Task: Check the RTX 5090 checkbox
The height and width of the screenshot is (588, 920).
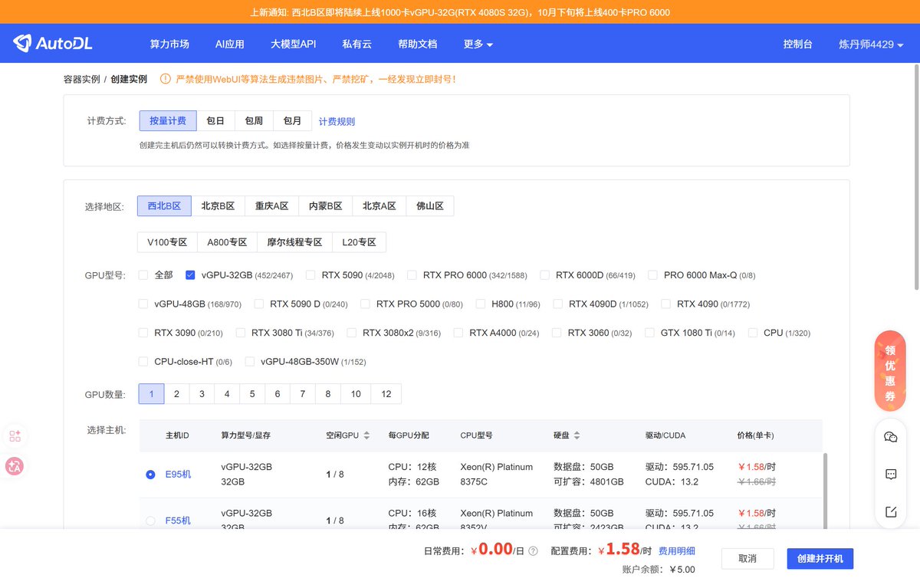Action: click(x=310, y=274)
